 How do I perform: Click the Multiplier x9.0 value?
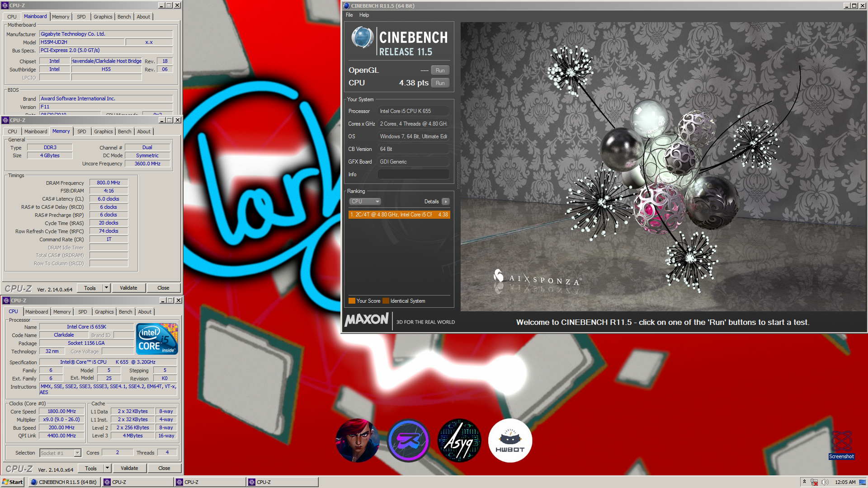click(x=61, y=420)
